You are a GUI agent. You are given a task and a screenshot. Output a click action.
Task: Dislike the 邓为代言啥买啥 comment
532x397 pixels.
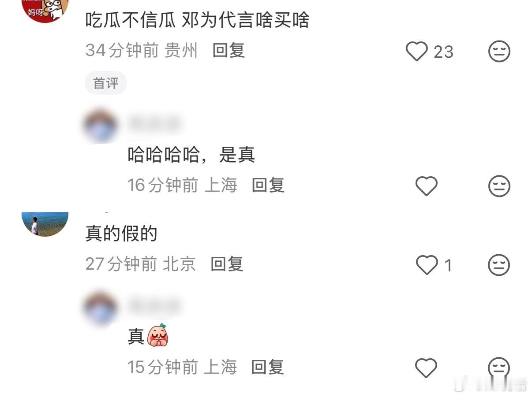point(499,52)
